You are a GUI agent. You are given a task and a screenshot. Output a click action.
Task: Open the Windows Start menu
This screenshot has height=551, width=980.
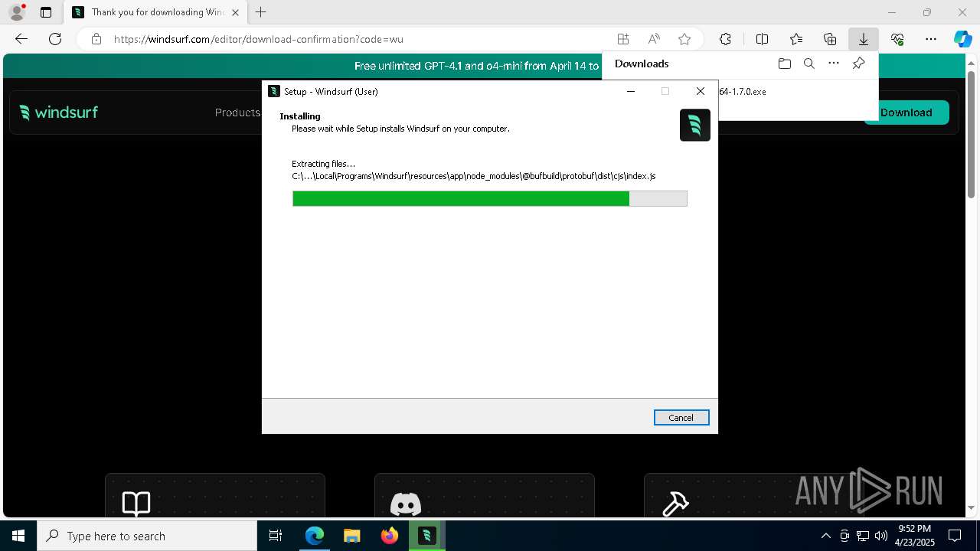[x=18, y=536]
